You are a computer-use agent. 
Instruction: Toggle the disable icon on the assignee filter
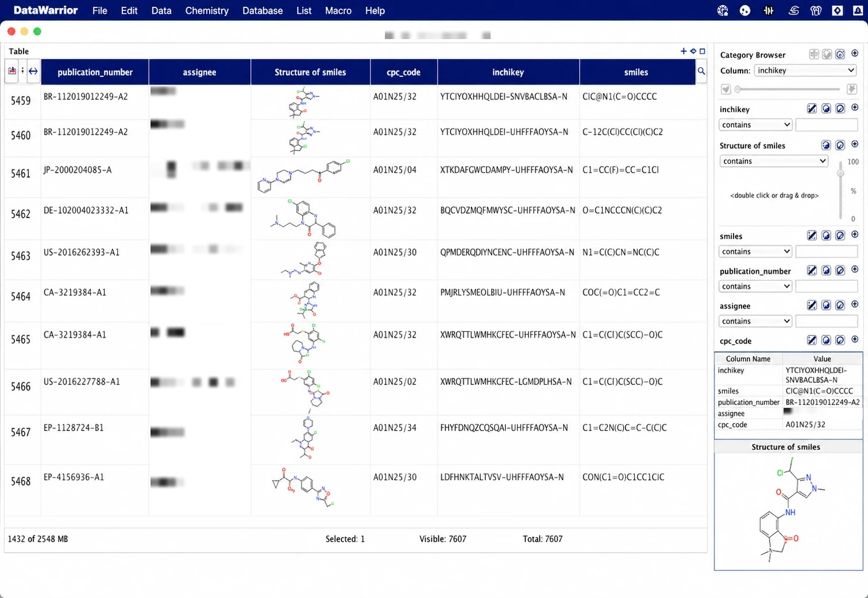pos(840,306)
